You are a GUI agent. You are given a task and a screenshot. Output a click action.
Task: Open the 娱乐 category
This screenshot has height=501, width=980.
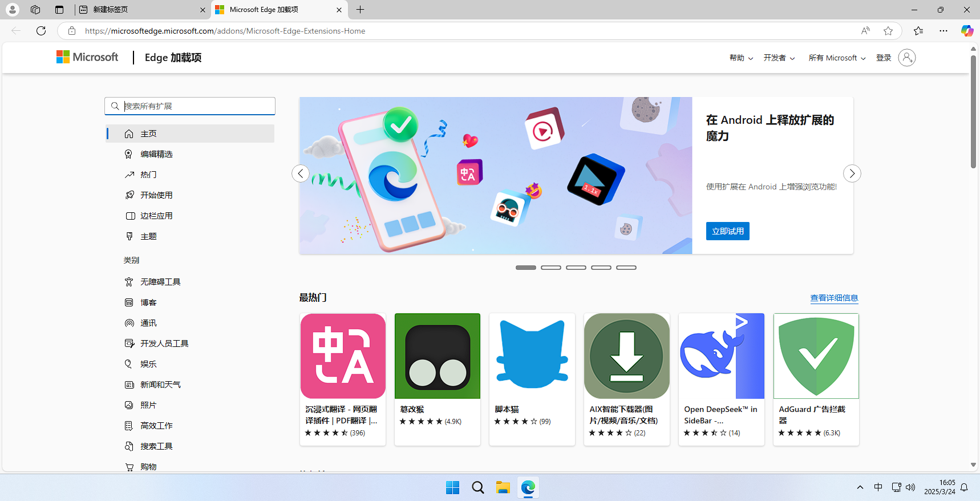pos(190,364)
